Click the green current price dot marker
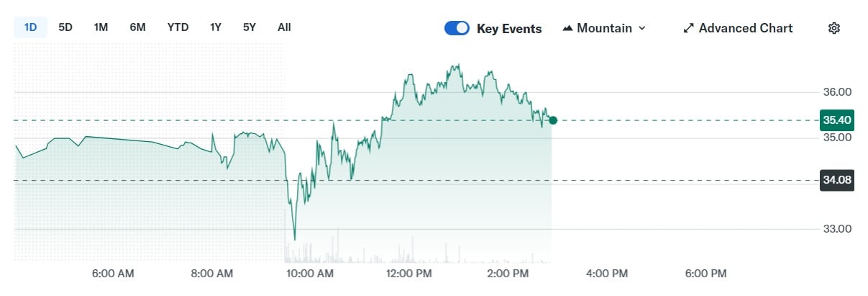The height and width of the screenshot is (296, 868). click(x=552, y=120)
